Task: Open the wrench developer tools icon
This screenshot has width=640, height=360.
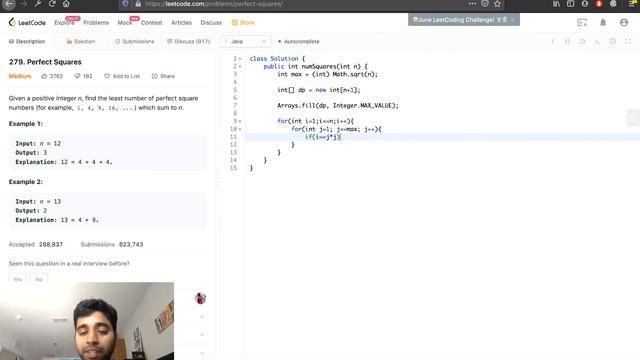Action: (x=38, y=4)
